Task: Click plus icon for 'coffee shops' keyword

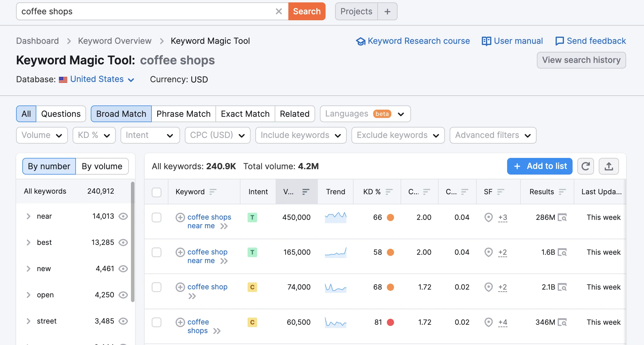Action: [180, 322]
